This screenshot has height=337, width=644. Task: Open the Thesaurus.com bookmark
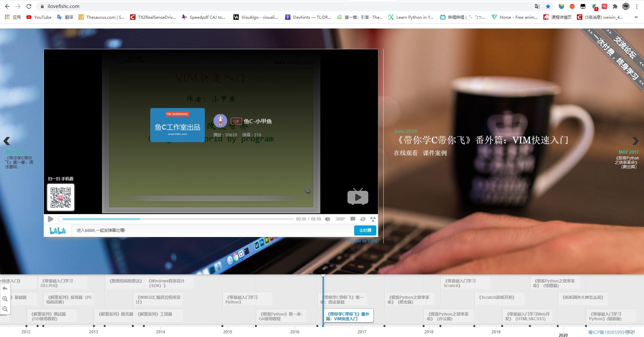click(102, 17)
